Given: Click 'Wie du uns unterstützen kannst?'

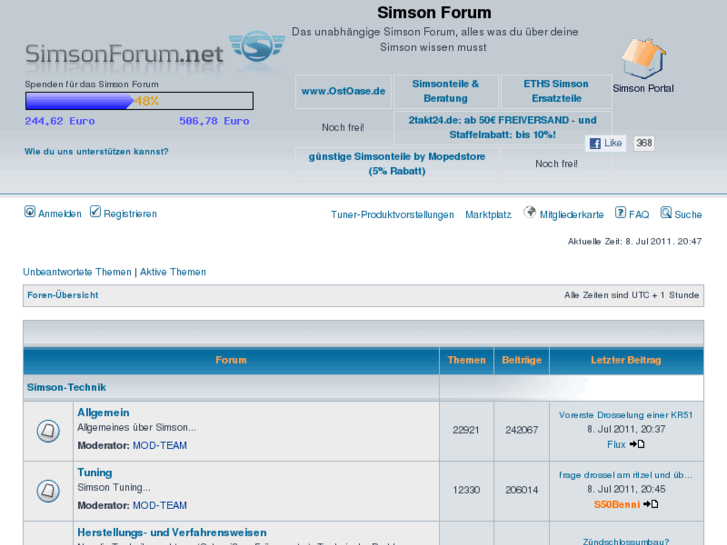Looking at the screenshot, I should [x=96, y=152].
